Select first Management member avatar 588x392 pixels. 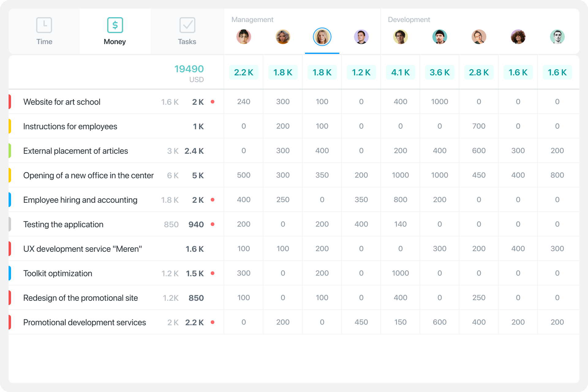[243, 37]
